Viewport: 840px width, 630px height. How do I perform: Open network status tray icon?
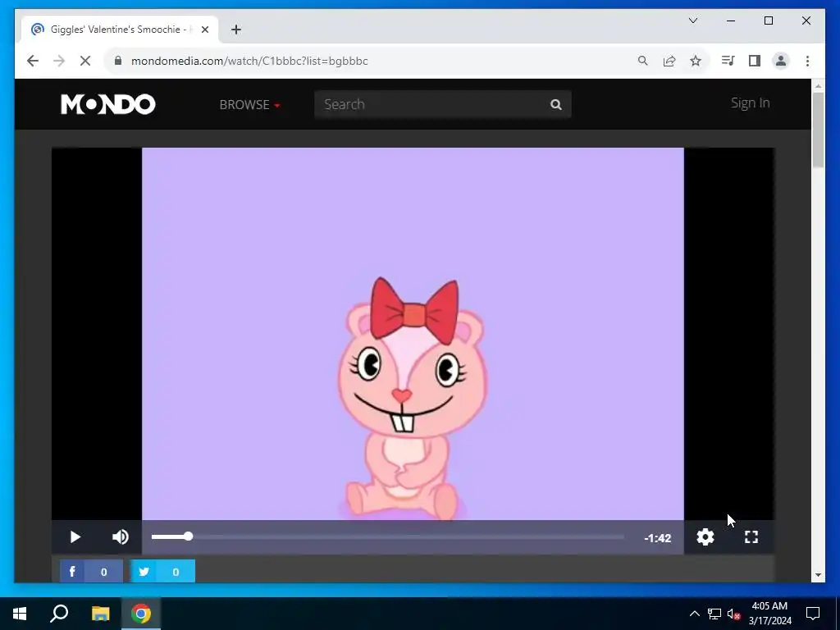click(x=714, y=614)
